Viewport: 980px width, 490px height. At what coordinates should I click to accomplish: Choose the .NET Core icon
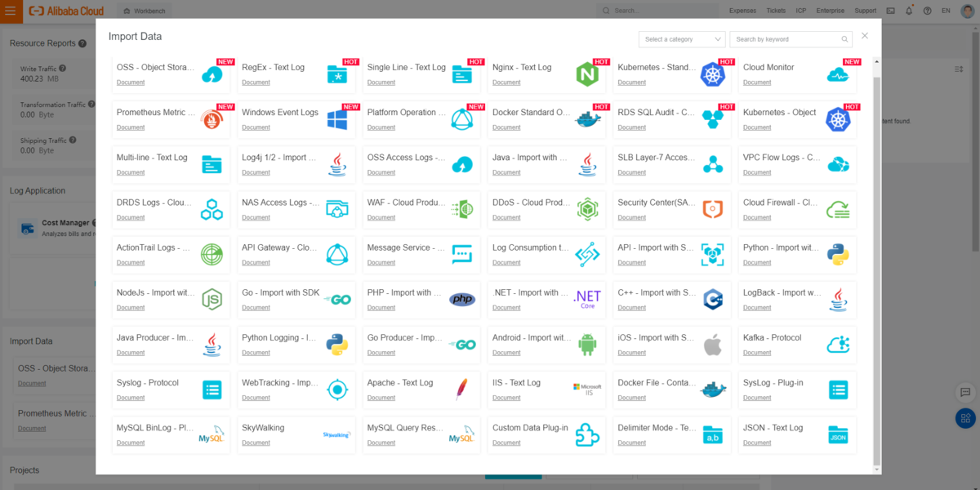click(x=587, y=299)
